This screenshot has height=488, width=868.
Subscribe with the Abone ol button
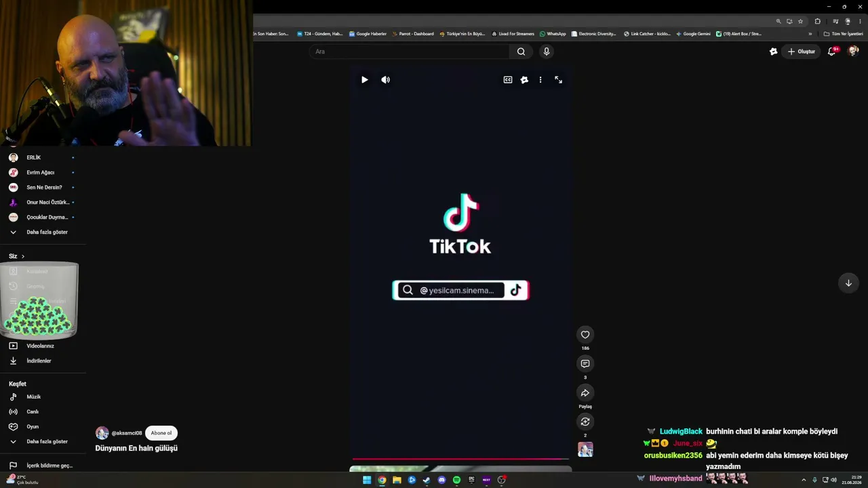[x=161, y=433]
